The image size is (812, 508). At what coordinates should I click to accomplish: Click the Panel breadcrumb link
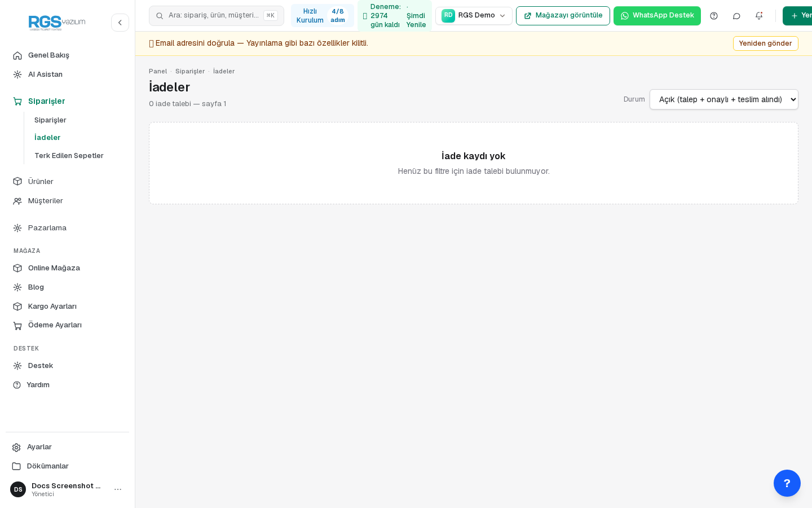point(158,71)
